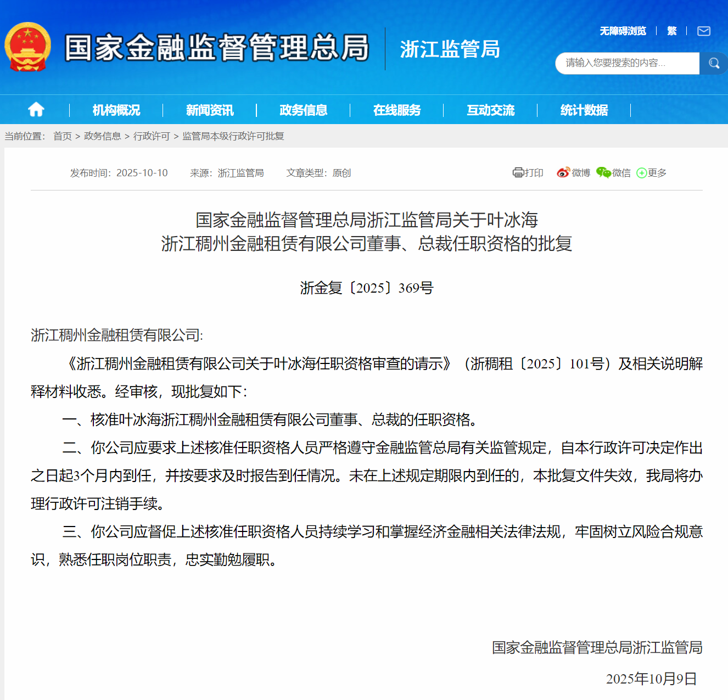Click the printer icon to print

(518, 173)
